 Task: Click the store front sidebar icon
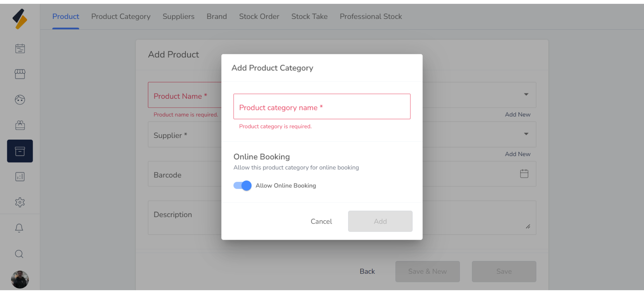(x=20, y=74)
